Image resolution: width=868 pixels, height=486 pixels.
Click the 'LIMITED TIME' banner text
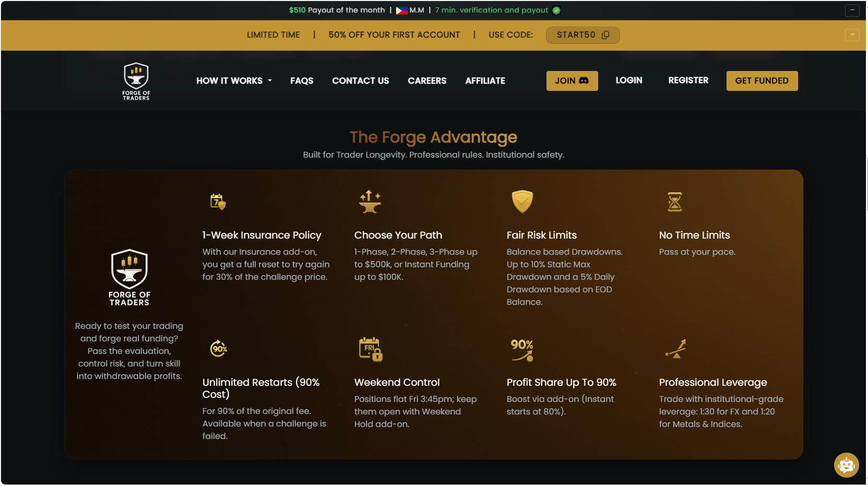coord(274,35)
